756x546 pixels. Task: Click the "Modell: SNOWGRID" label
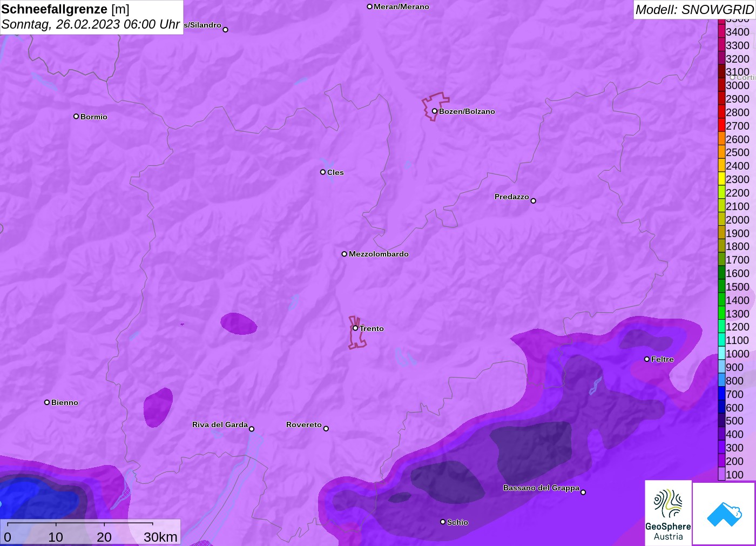pos(694,10)
